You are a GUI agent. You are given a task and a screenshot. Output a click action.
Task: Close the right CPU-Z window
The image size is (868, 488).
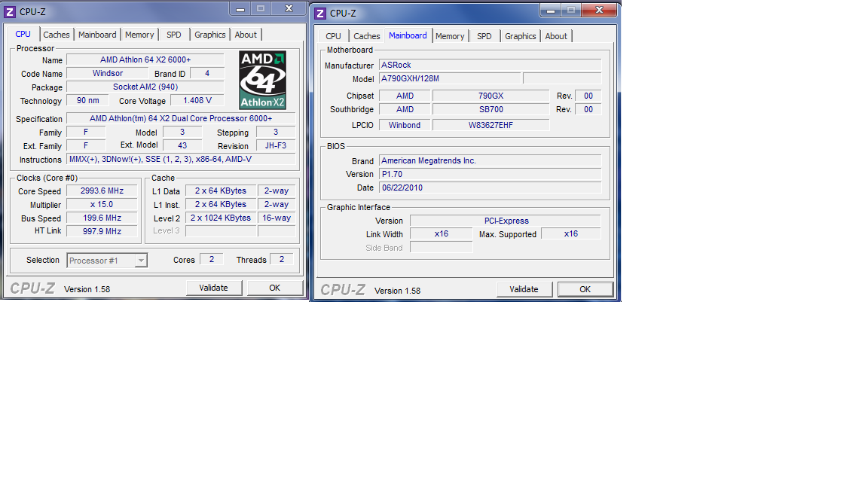point(599,10)
